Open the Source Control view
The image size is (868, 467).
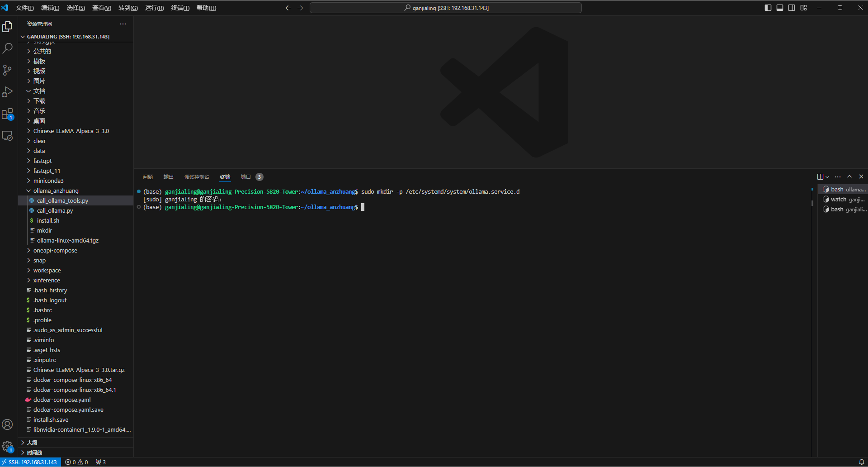(7, 70)
